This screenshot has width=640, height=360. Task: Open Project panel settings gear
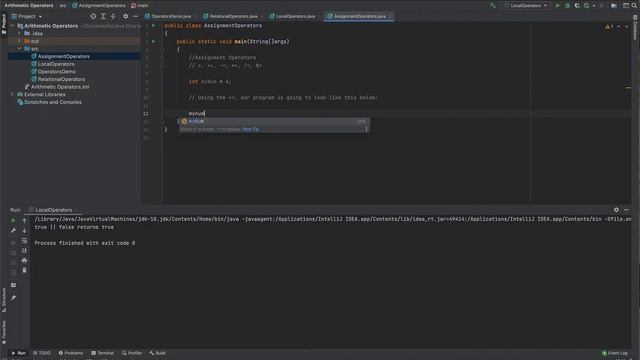pos(126,16)
